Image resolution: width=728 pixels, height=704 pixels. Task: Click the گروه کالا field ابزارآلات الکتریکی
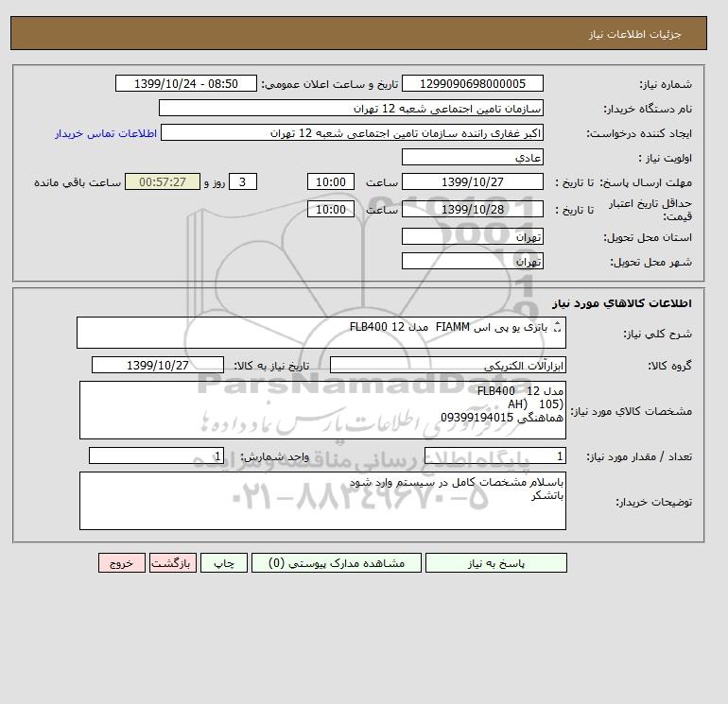(x=447, y=365)
